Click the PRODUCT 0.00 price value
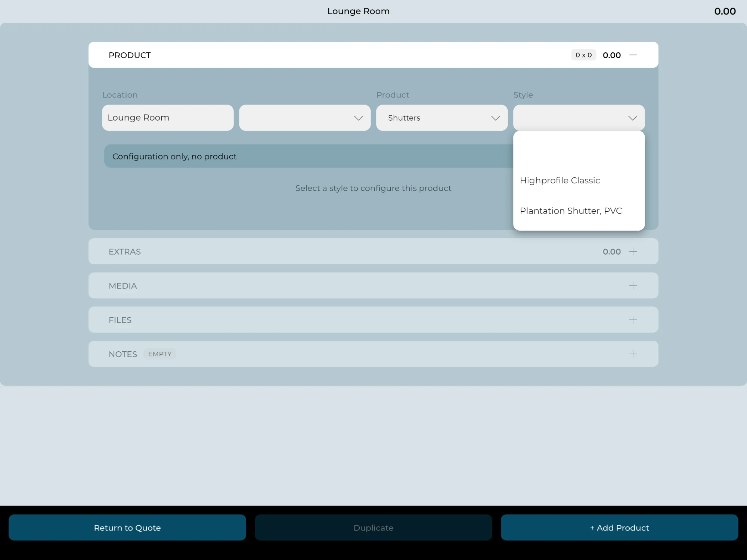 tap(612, 55)
